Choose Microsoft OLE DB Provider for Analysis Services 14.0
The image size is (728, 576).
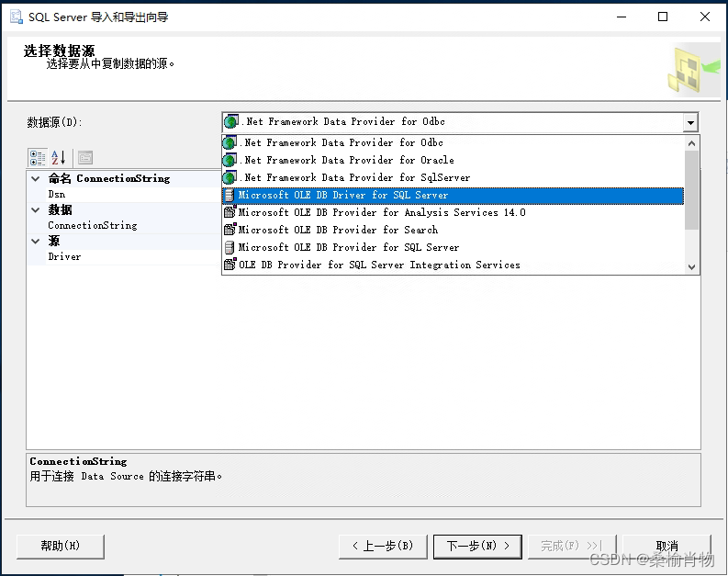[454, 213]
